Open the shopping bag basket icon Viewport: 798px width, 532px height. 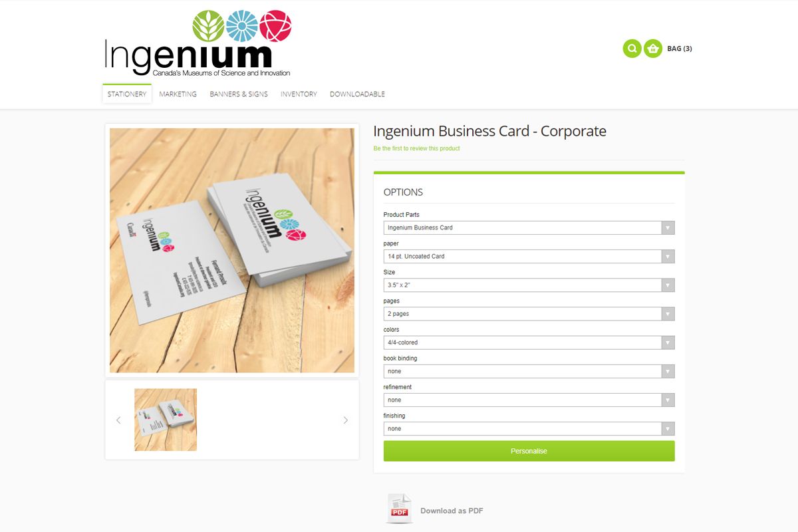coord(653,49)
